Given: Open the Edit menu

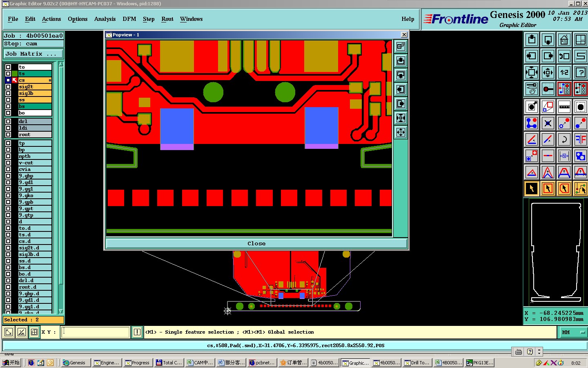Looking at the screenshot, I should [30, 19].
